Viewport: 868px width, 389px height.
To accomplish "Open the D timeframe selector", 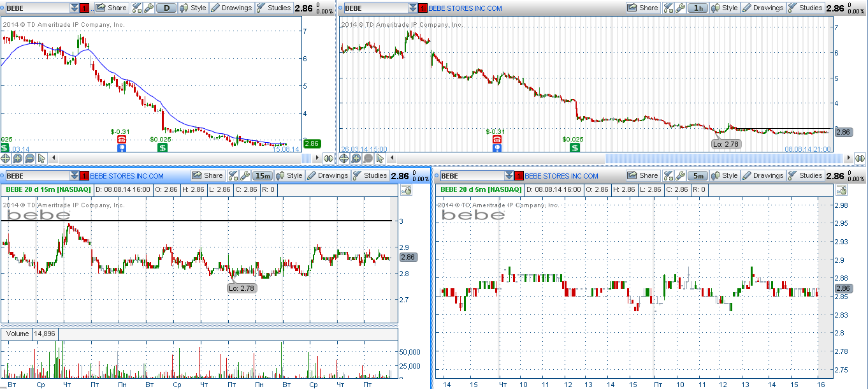I will (166, 8).
